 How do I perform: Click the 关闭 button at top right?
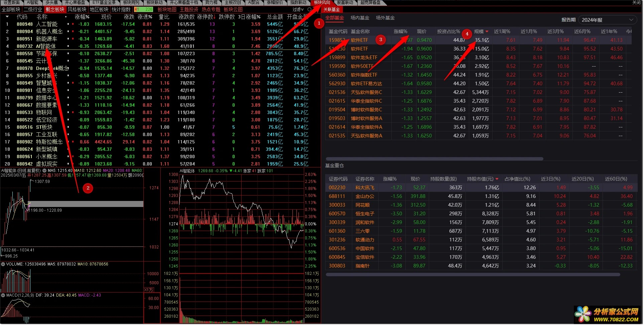click(636, 2)
